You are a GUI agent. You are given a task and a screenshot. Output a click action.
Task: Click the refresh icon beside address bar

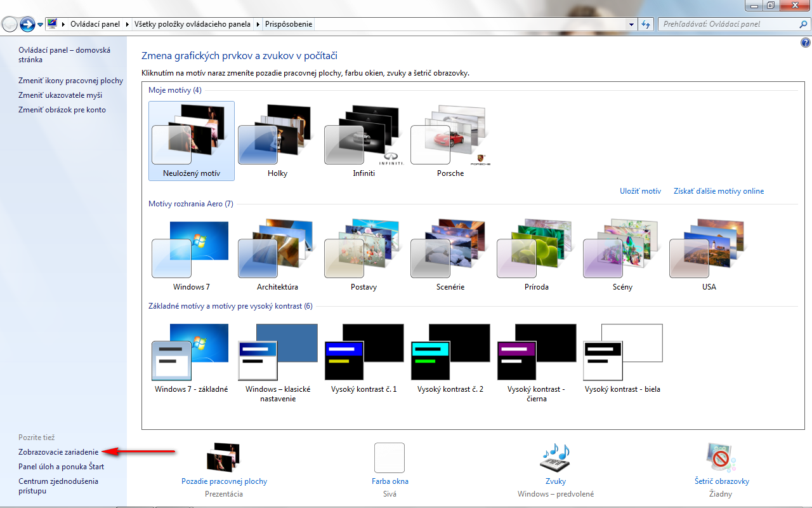646,24
